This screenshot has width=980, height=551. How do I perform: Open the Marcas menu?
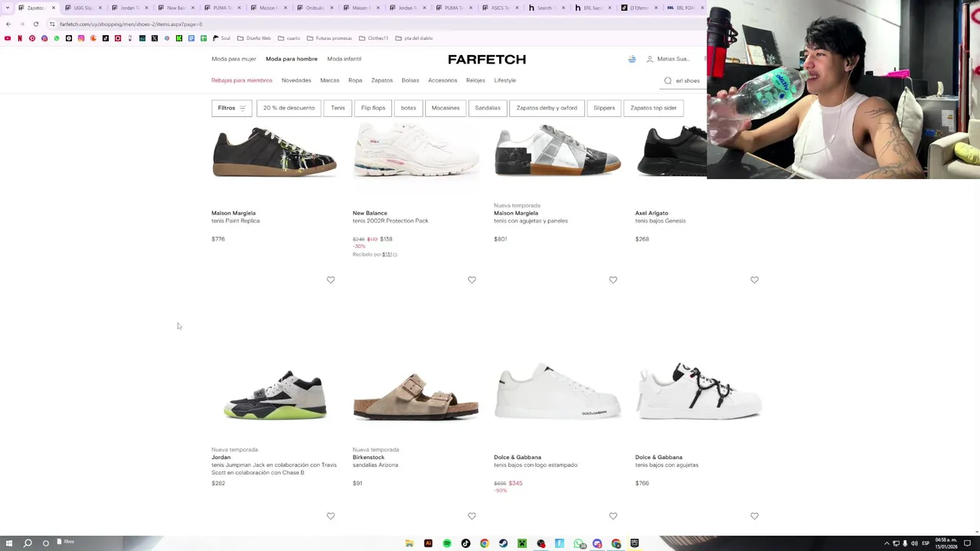pyautogui.click(x=330, y=80)
